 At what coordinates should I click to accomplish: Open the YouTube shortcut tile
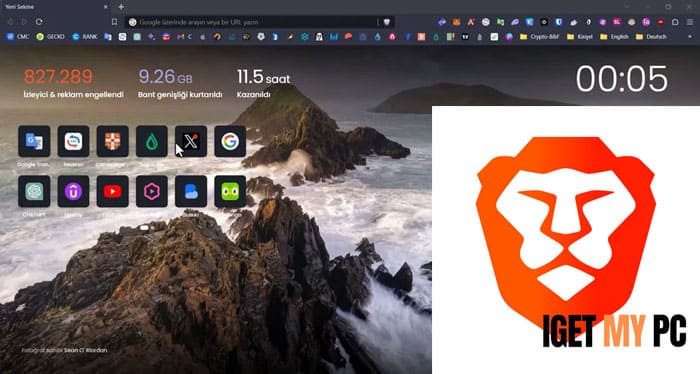click(112, 191)
